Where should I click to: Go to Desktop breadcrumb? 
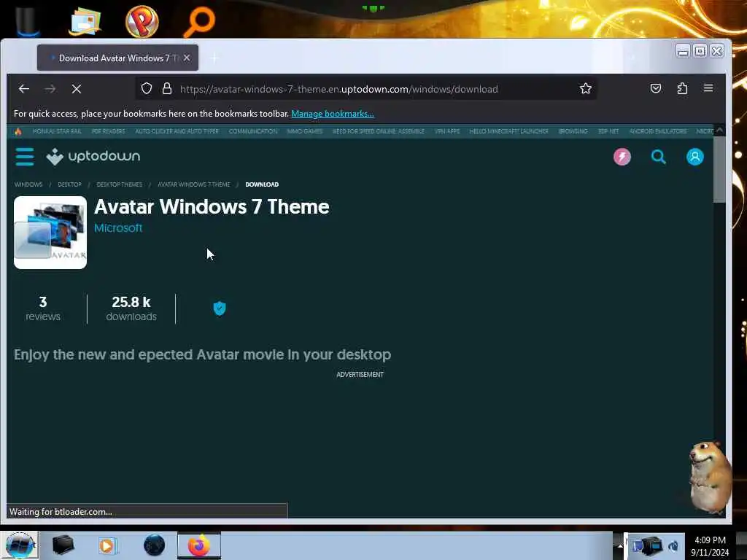pos(69,184)
